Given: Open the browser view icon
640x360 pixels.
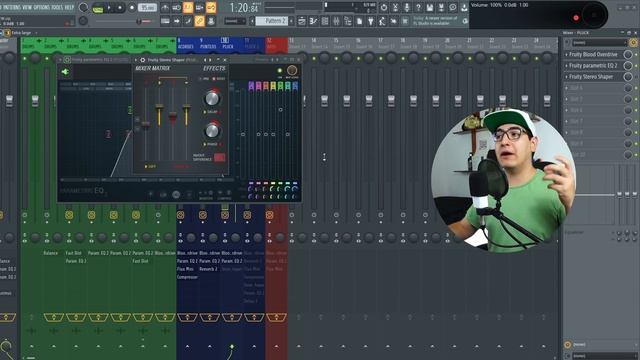Looking at the screenshot, I should click(348, 21).
